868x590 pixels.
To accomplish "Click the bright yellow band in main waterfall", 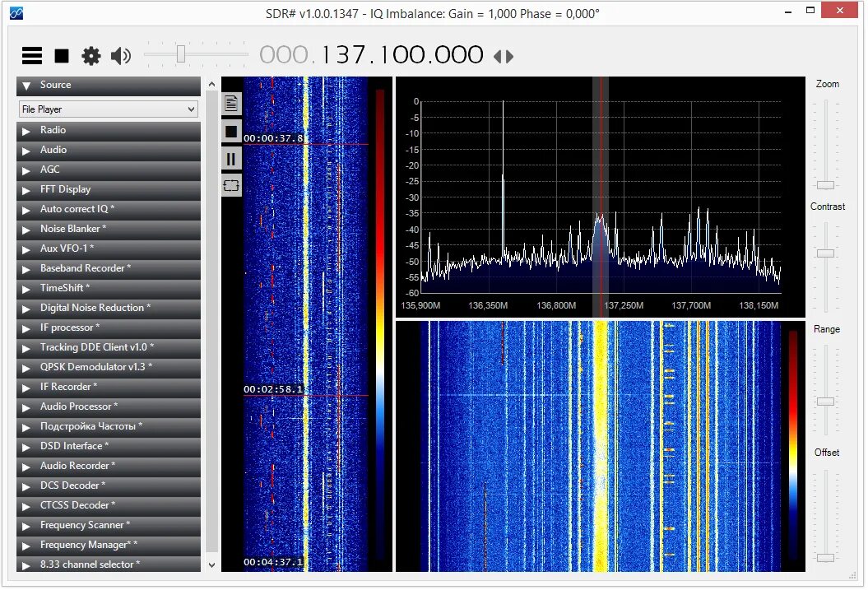I will [601, 447].
